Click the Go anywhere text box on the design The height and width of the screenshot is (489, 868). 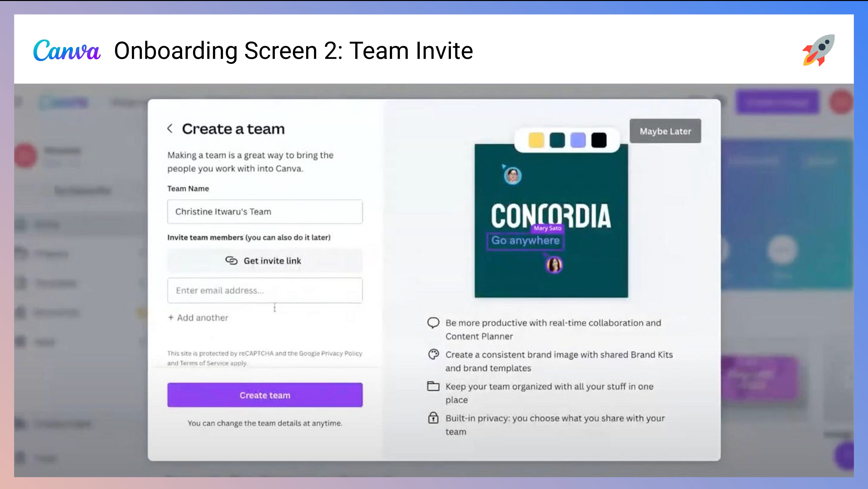tap(526, 240)
